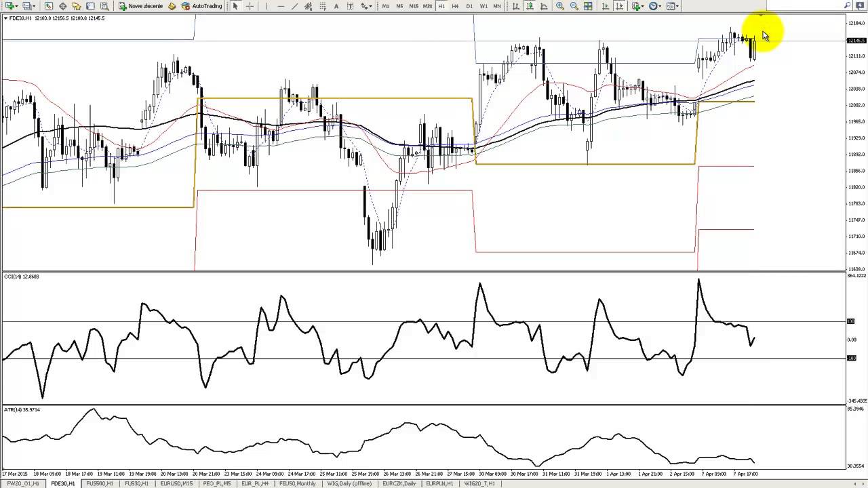Open the Market Watch panel icon
This screenshot has height=488, width=868.
click(x=49, y=6)
